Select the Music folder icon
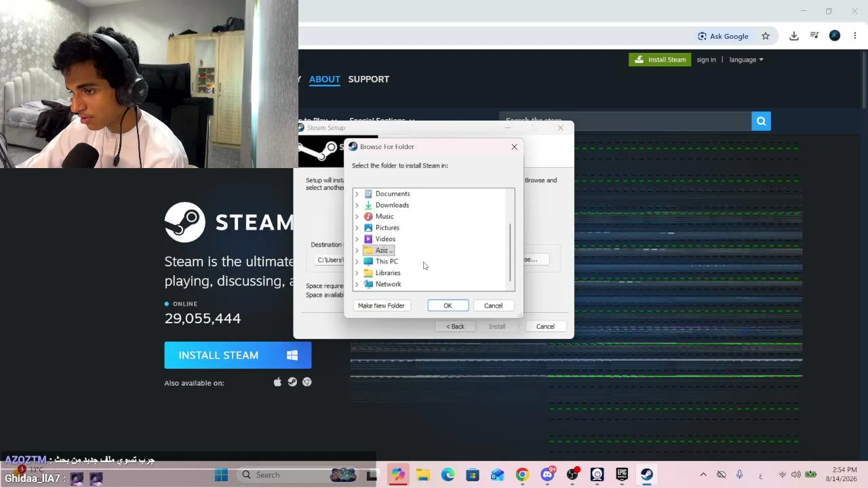Image resolution: width=868 pixels, height=488 pixels. click(368, 216)
